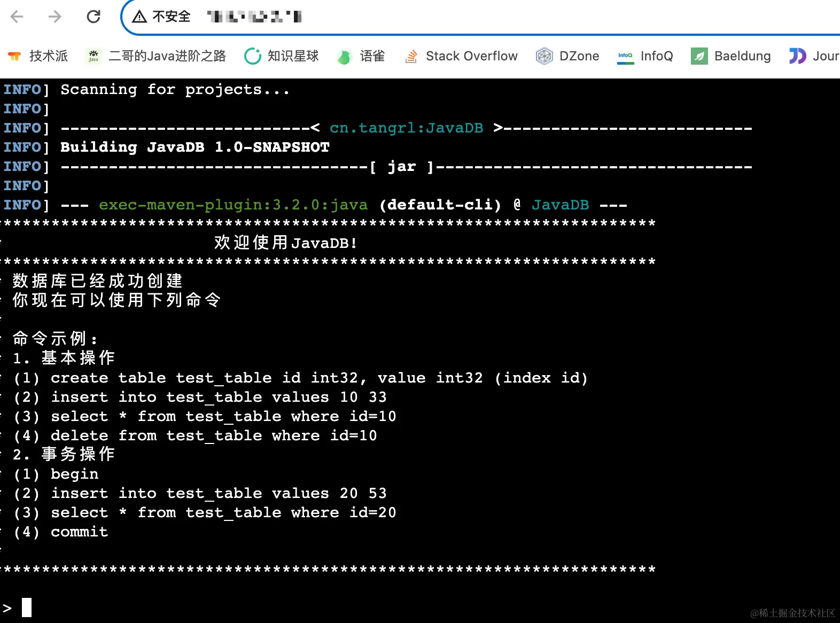The width and height of the screenshot is (840, 623).
Task: Click the '1. 基本操作' heading
Action: point(64,358)
